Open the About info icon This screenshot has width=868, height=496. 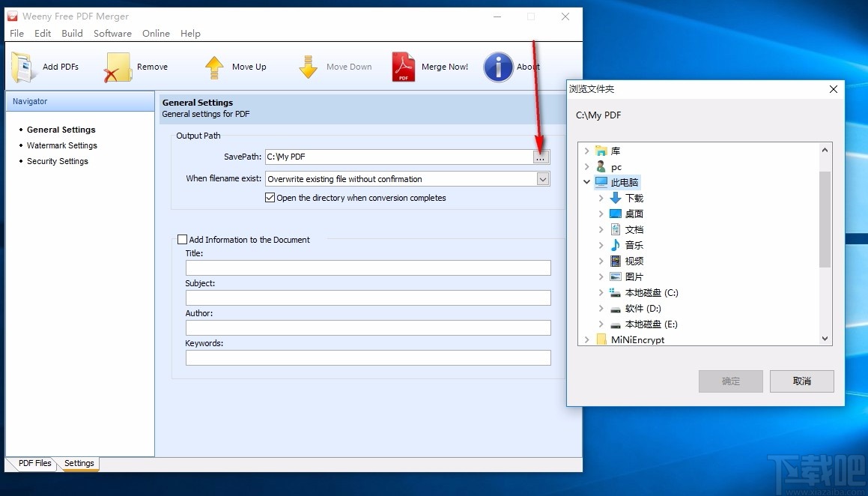pos(498,67)
